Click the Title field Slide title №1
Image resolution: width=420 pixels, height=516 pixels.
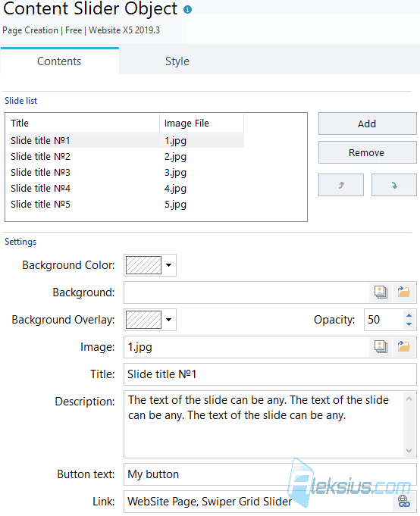point(270,374)
